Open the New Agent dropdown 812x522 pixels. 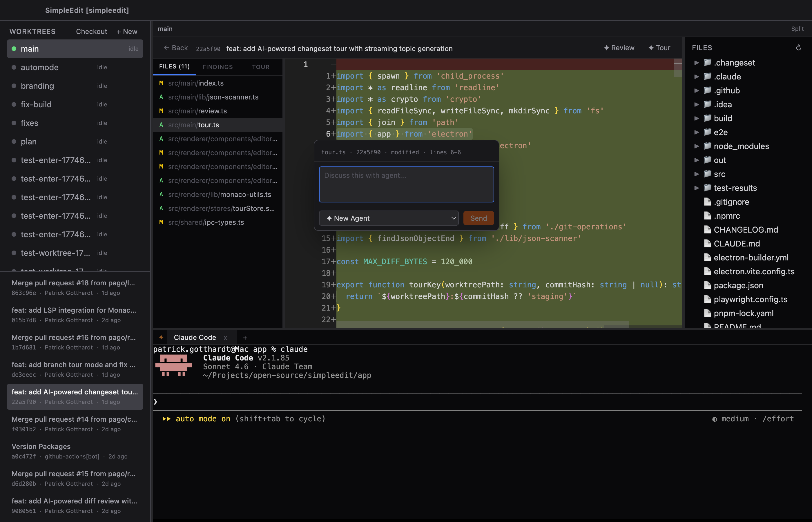click(x=388, y=218)
